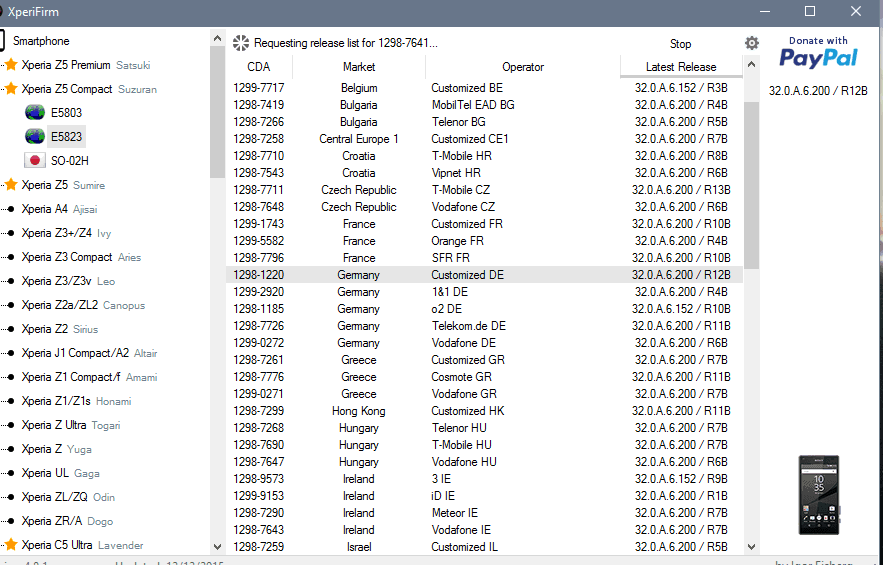Select the Telekom.de DE row

pos(484,326)
